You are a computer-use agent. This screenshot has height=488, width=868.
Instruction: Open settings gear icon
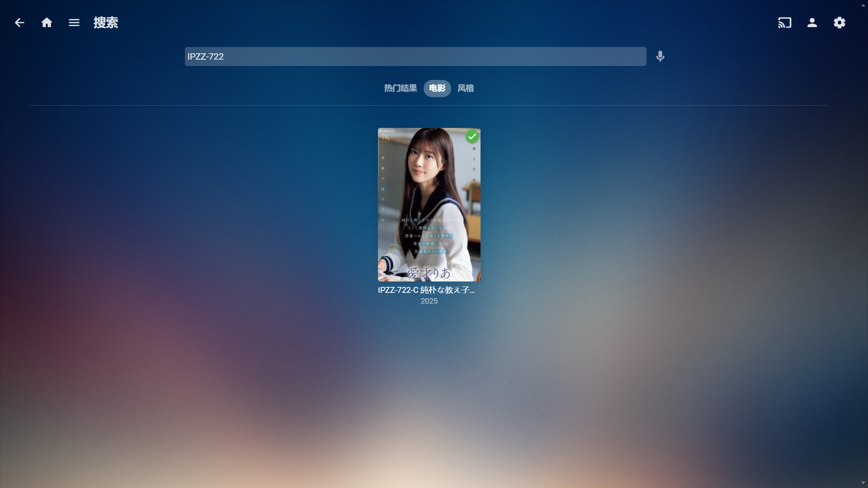840,23
